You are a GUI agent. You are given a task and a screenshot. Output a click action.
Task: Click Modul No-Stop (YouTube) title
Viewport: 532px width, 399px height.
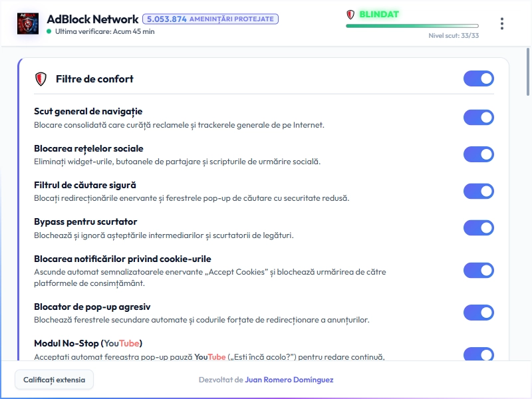(x=88, y=343)
